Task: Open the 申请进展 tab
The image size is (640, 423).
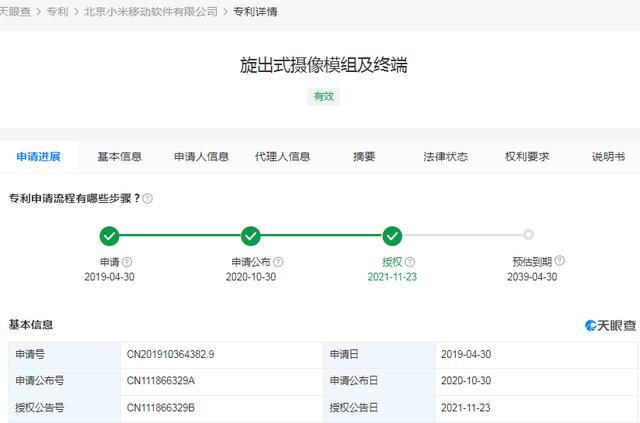Action: 38,157
